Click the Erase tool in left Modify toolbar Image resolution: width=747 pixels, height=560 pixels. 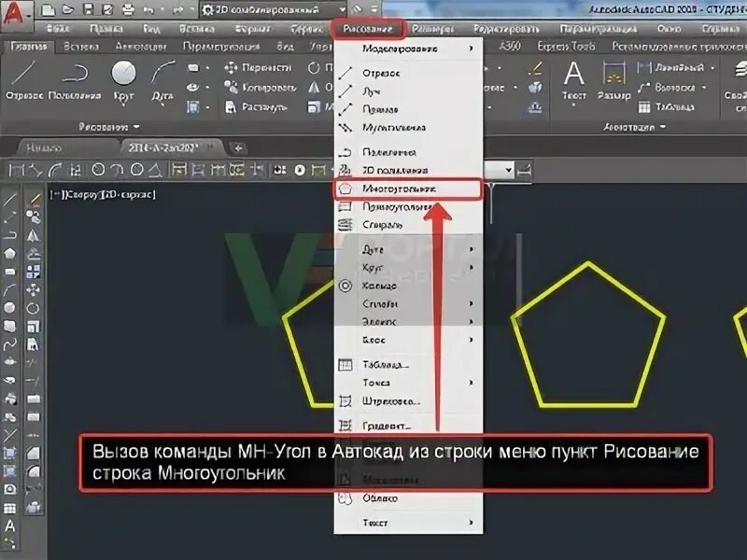[34, 199]
